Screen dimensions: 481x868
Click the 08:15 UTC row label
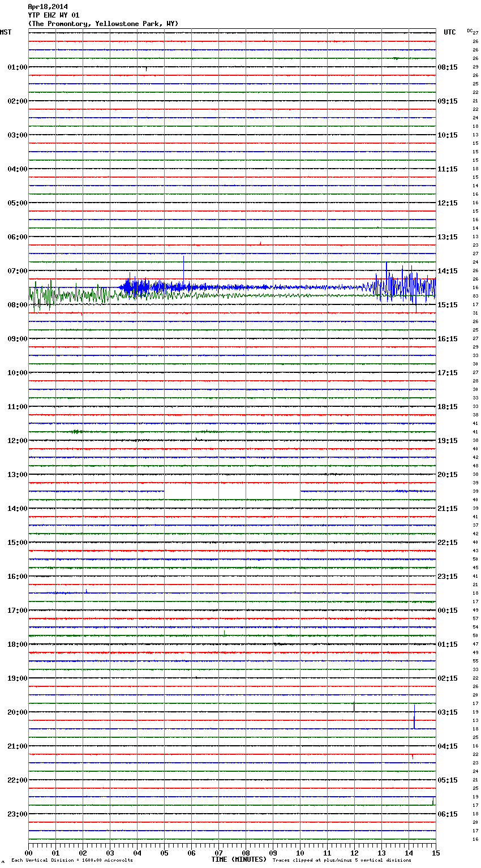pyautogui.click(x=447, y=67)
